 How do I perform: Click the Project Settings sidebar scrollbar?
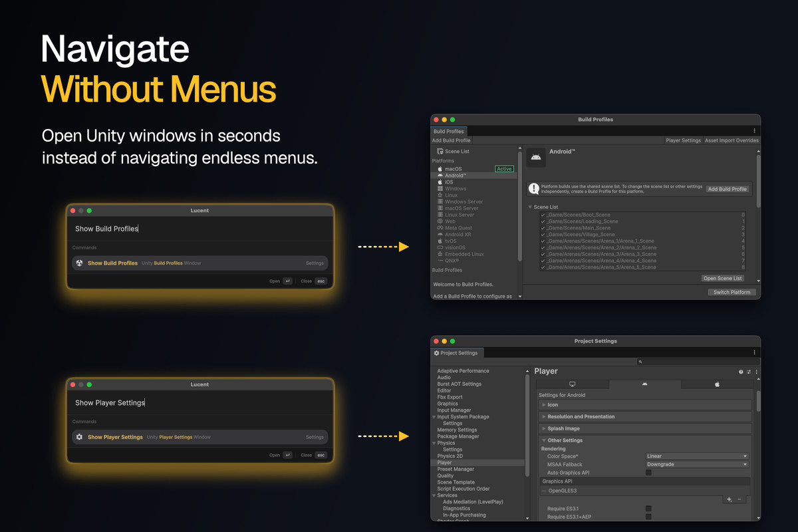pos(528,426)
